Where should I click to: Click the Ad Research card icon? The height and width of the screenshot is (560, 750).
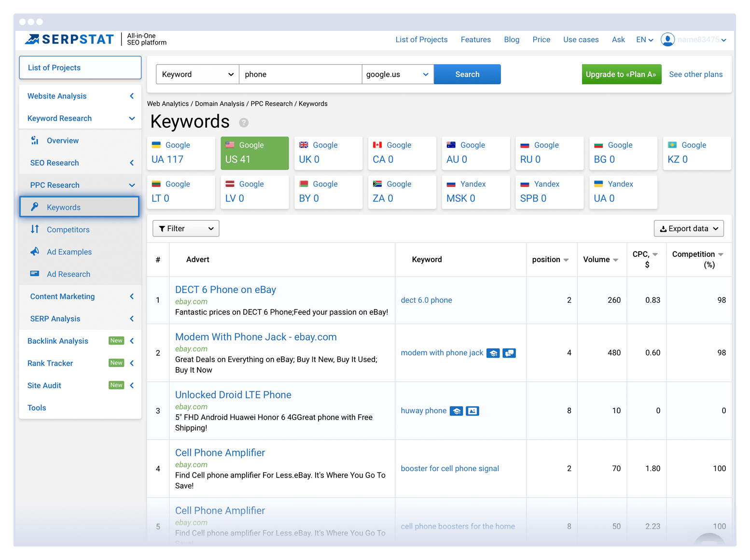35,274
